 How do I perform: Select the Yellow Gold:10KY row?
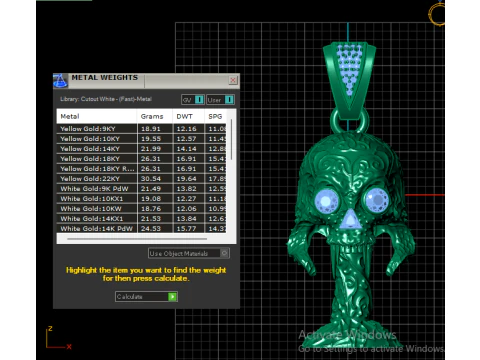(142, 139)
